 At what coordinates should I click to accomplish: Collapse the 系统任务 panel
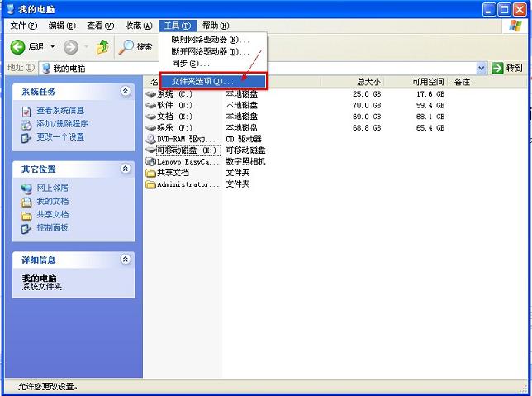click(126, 91)
